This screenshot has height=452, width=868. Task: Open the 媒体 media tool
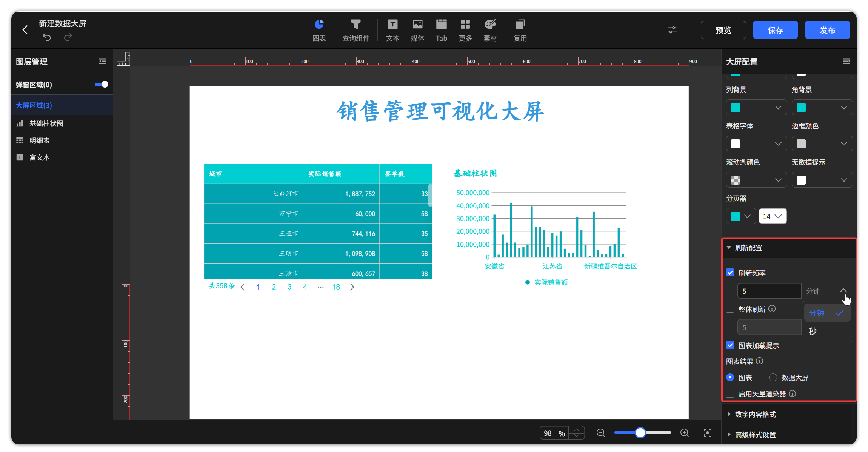[417, 30]
